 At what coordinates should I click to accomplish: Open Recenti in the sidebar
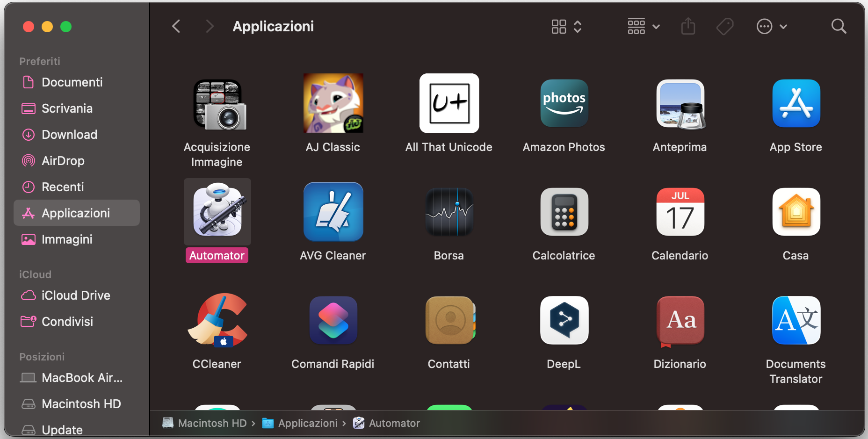(x=77, y=187)
